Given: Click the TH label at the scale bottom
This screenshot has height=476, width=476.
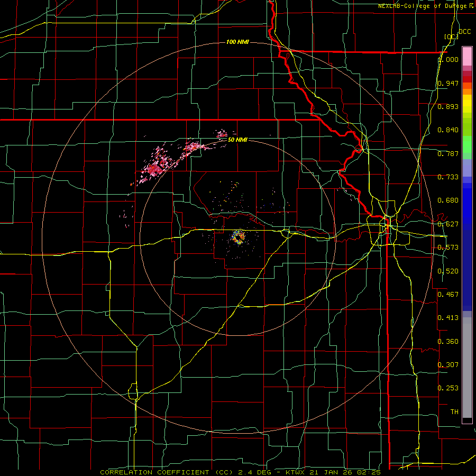Looking at the screenshot, I should tap(454, 412).
